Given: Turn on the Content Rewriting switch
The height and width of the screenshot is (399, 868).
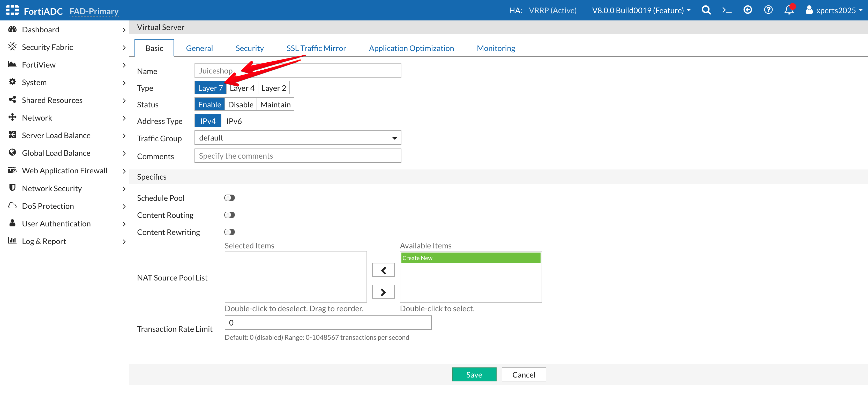Looking at the screenshot, I should pos(229,232).
